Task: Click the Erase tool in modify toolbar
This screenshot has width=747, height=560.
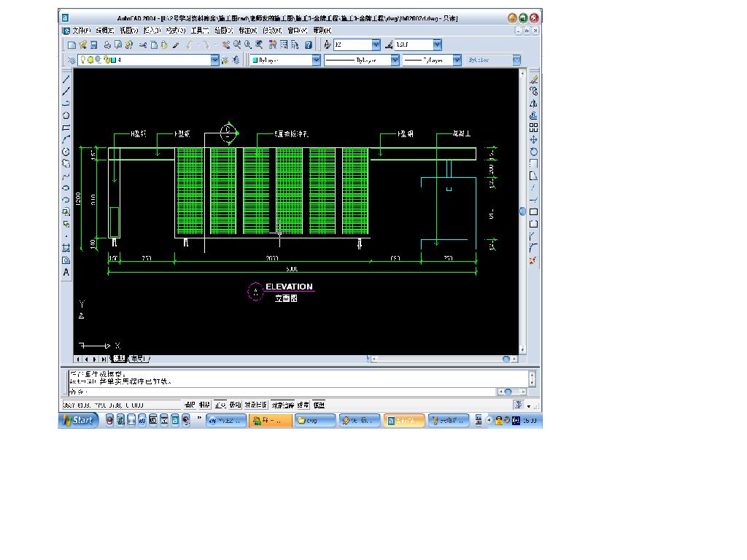Action: click(x=533, y=79)
